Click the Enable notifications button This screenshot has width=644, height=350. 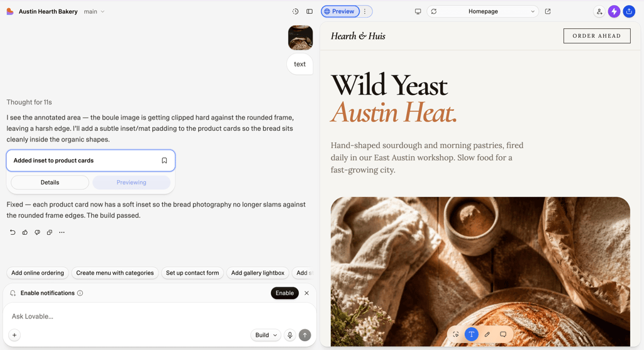click(x=285, y=293)
